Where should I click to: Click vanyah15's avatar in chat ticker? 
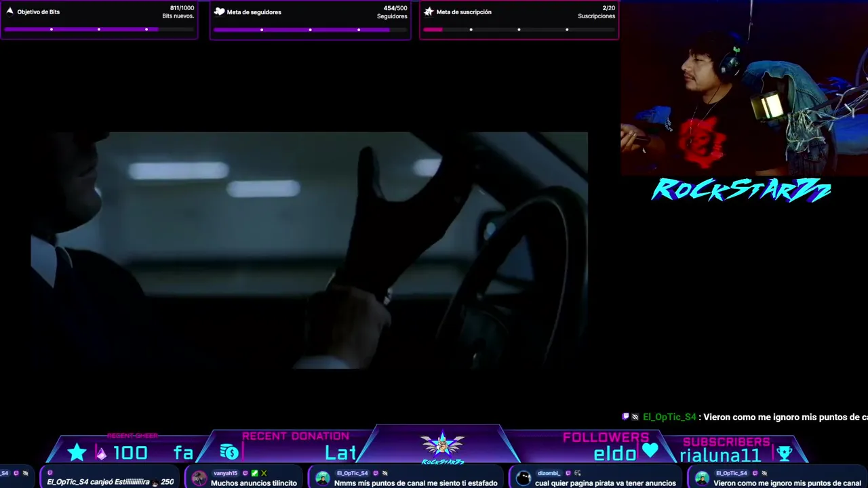(199, 479)
